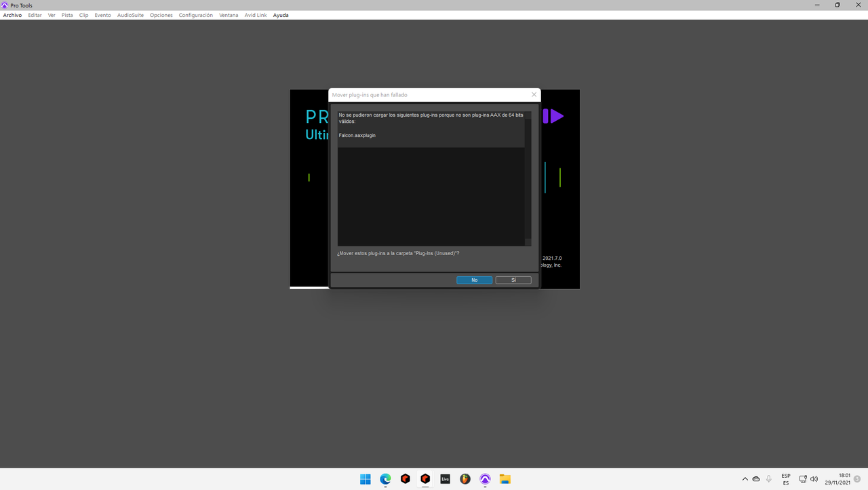Open File Explorer from the taskbar
The image size is (868, 490).
(x=505, y=479)
